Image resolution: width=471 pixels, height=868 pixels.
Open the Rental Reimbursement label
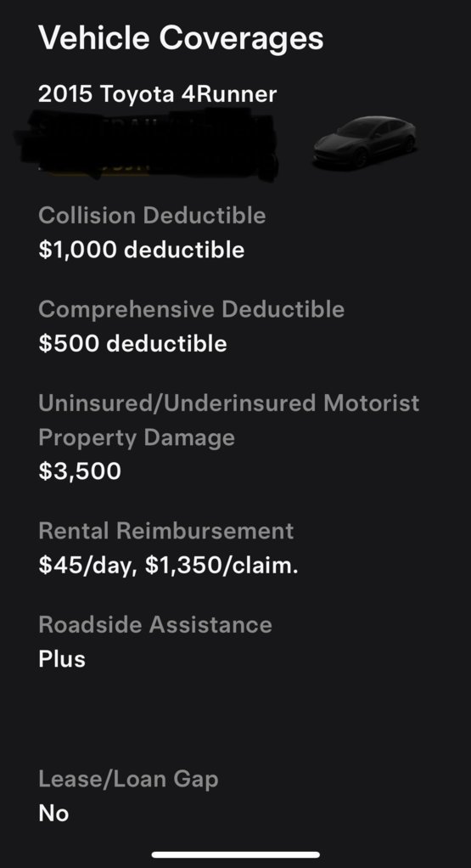click(x=165, y=531)
